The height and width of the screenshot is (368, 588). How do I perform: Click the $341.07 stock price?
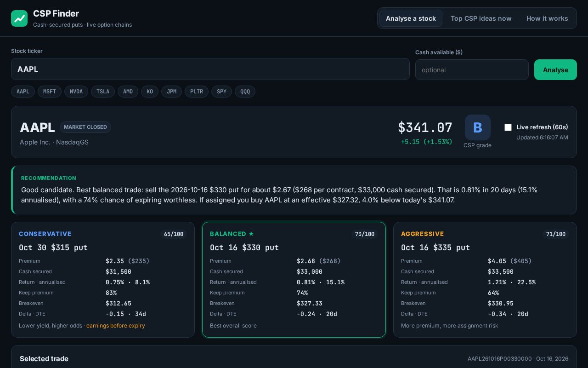pyautogui.click(x=425, y=127)
